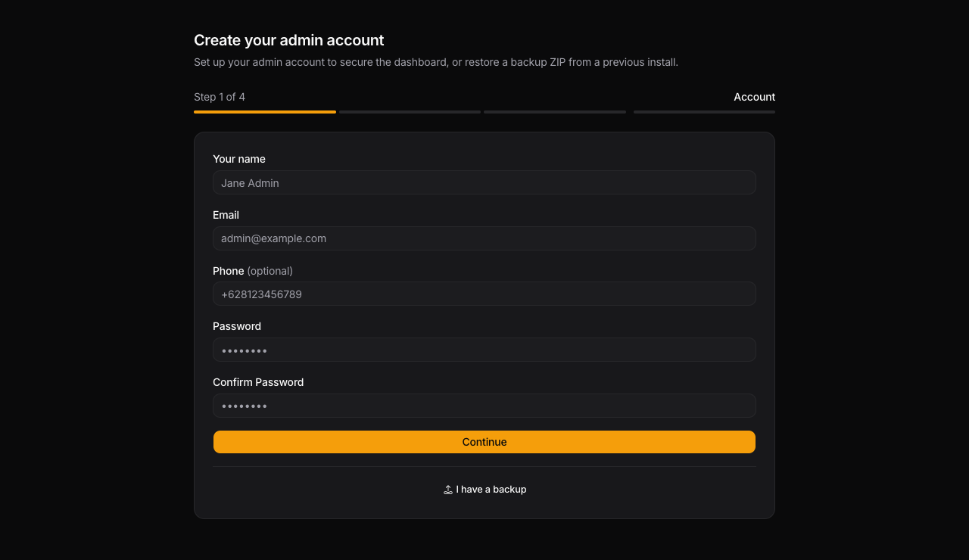This screenshot has width=969, height=560.
Task: Click the 'Account' step label
Action: pyautogui.click(x=754, y=97)
